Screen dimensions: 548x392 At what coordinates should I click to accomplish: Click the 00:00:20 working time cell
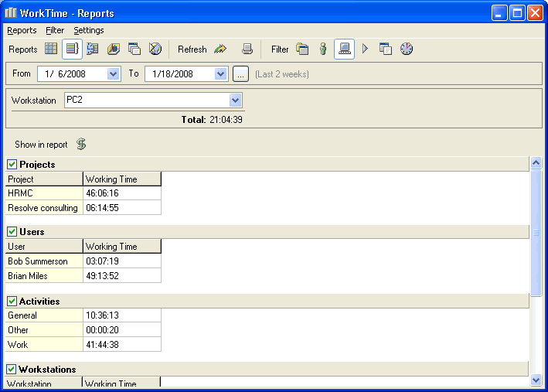122,330
